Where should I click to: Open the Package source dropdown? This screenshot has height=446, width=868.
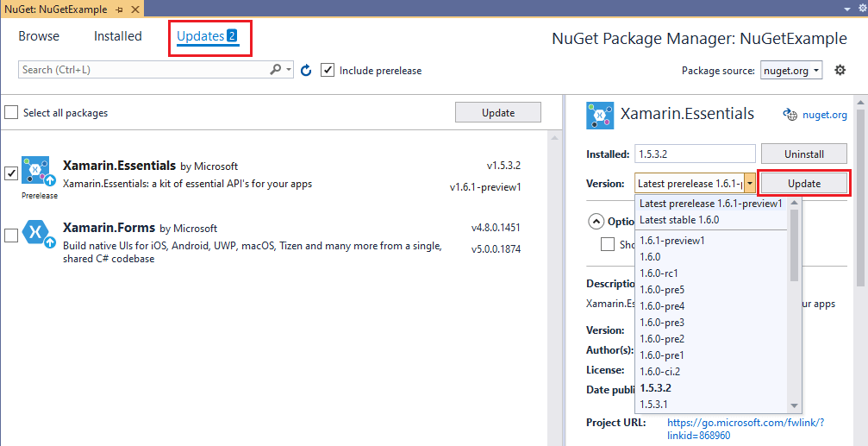[x=791, y=71]
